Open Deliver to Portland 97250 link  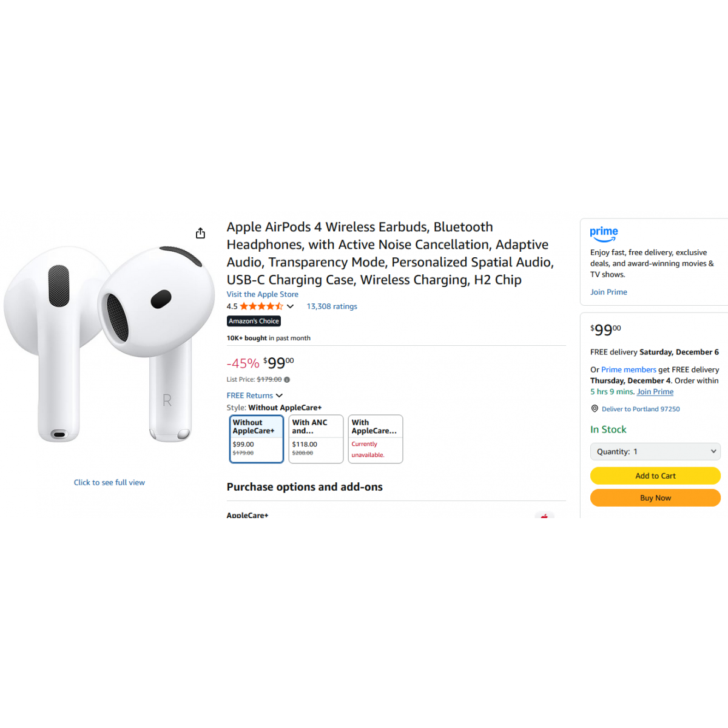641,409
